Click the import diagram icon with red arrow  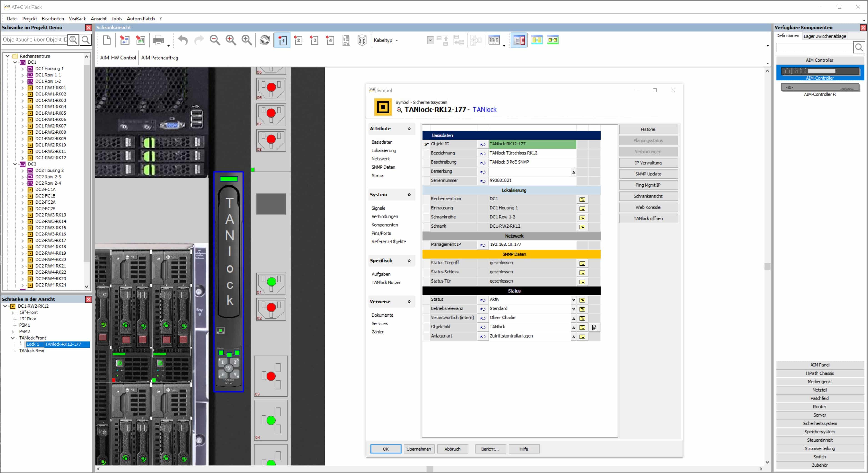coord(125,40)
